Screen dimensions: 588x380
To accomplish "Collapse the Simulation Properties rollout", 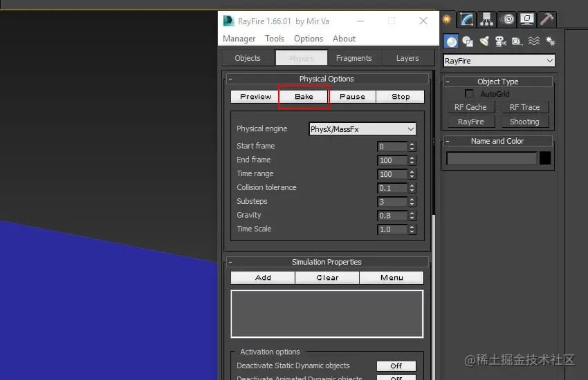I will tap(327, 262).
